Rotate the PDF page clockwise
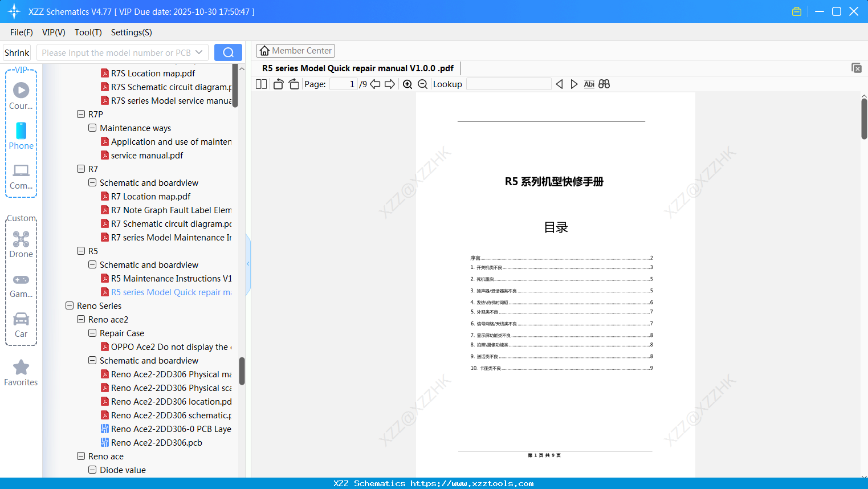 click(x=294, y=84)
